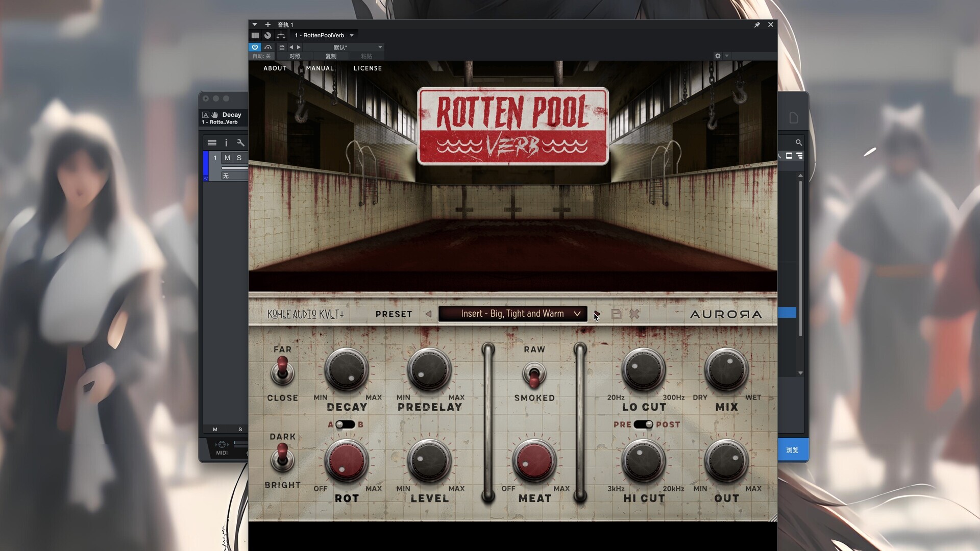
Task: Switch the PRE/POST filter toggle
Action: tap(643, 424)
